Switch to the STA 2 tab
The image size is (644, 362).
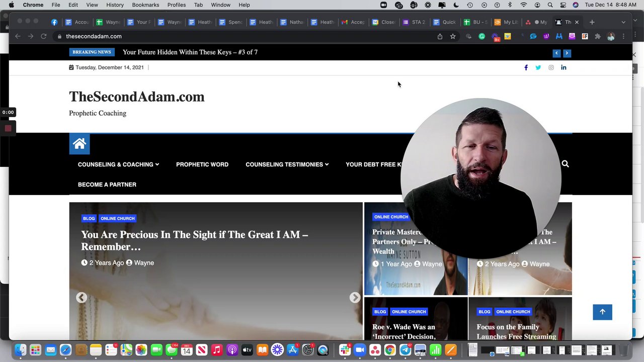click(415, 22)
